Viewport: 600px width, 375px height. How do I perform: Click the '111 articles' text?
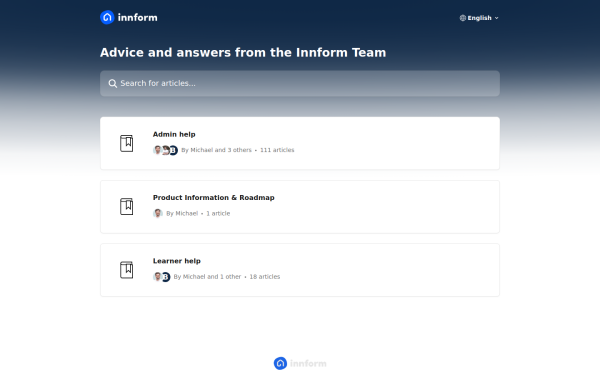click(277, 150)
